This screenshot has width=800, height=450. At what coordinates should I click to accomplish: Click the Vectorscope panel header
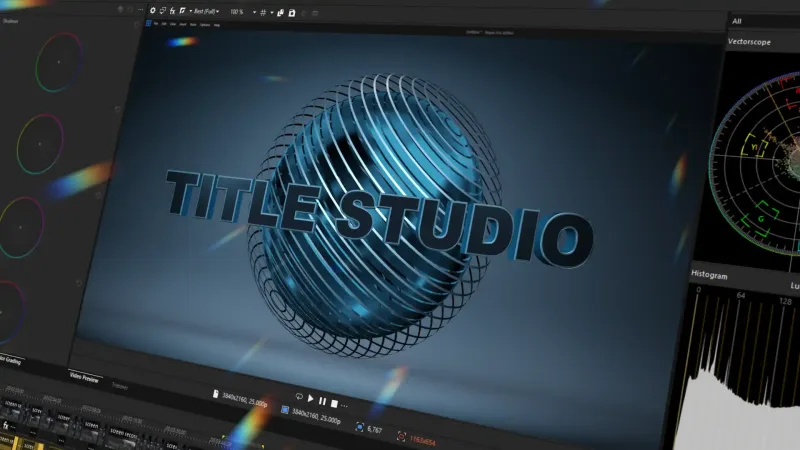[x=749, y=42]
